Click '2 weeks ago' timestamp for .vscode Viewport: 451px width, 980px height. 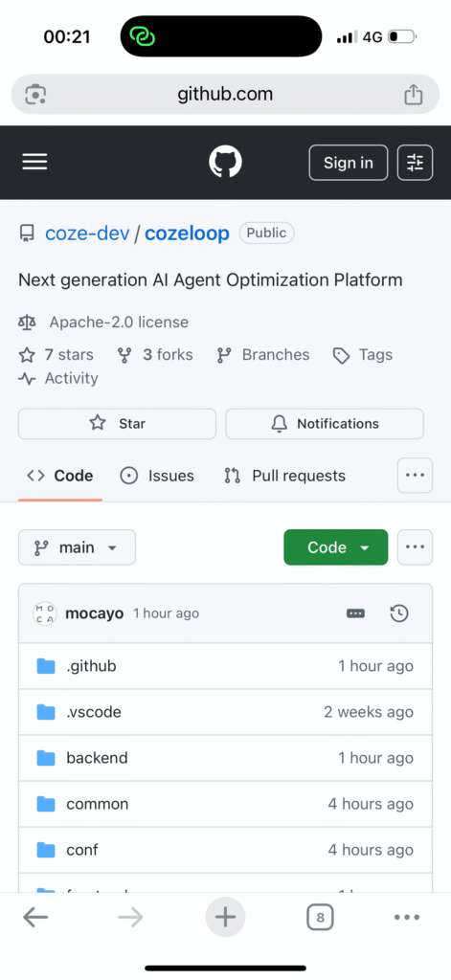[369, 712]
